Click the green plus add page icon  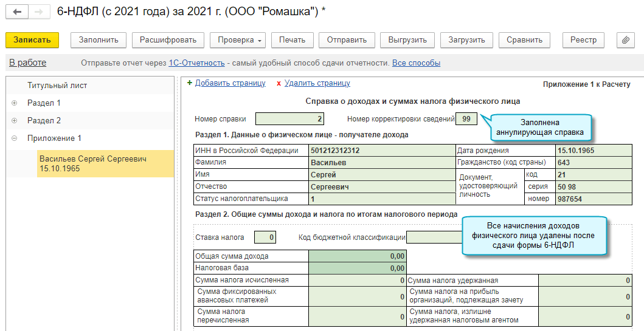tap(190, 84)
